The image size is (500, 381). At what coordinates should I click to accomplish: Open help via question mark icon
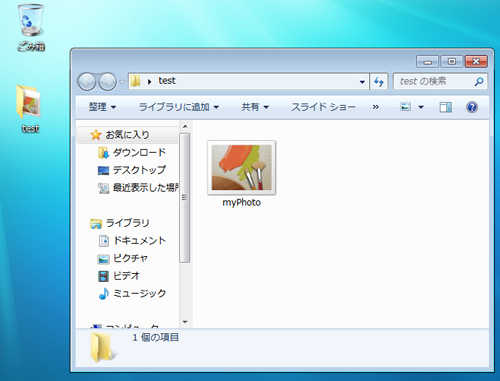coord(472,107)
